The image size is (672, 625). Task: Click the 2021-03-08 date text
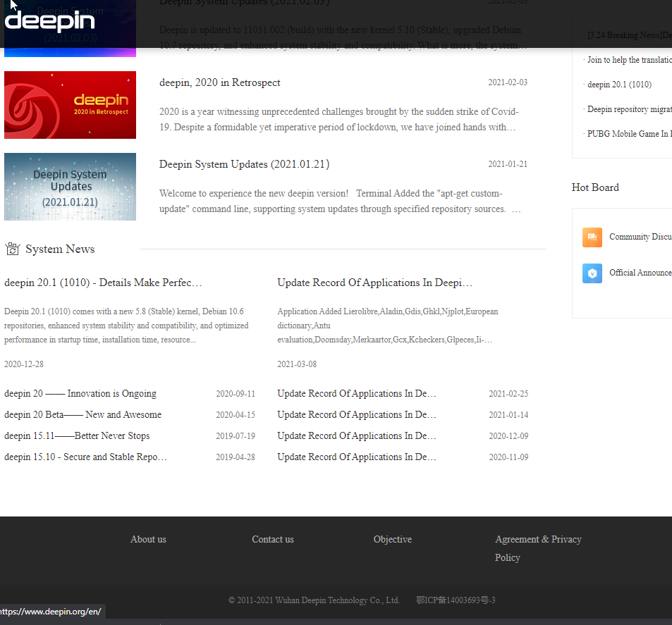tap(297, 364)
